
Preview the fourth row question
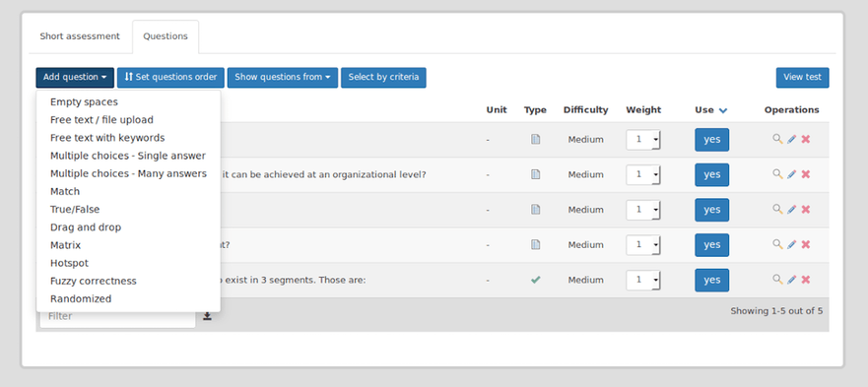click(x=777, y=244)
